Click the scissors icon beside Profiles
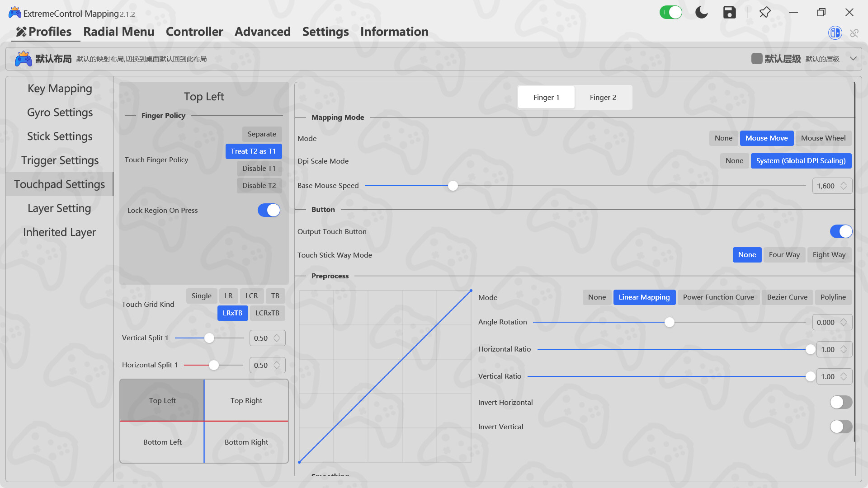868x488 pixels. [20, 32]
